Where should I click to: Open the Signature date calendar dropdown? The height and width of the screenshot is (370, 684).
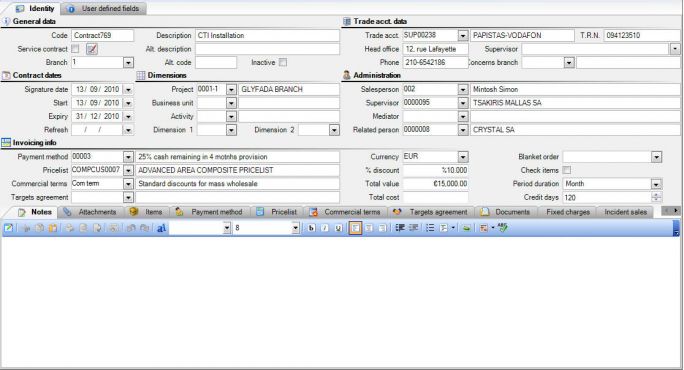(x=128, y=89)
